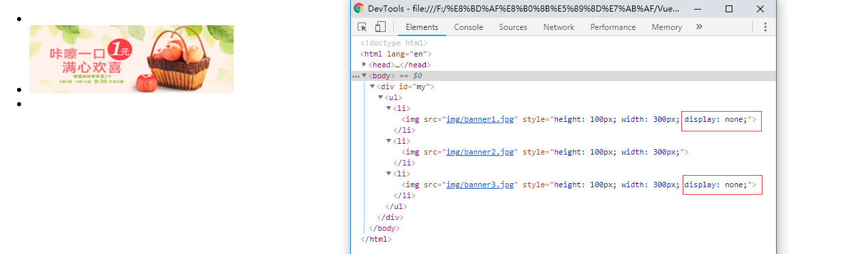Switch to the Console tab

[x=469, y=27]
